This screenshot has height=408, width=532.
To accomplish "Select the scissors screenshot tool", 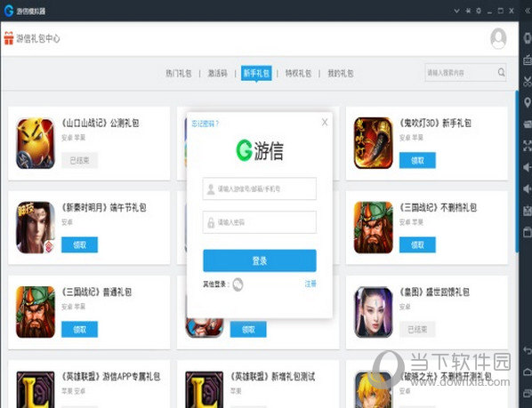I will point(528,81).
